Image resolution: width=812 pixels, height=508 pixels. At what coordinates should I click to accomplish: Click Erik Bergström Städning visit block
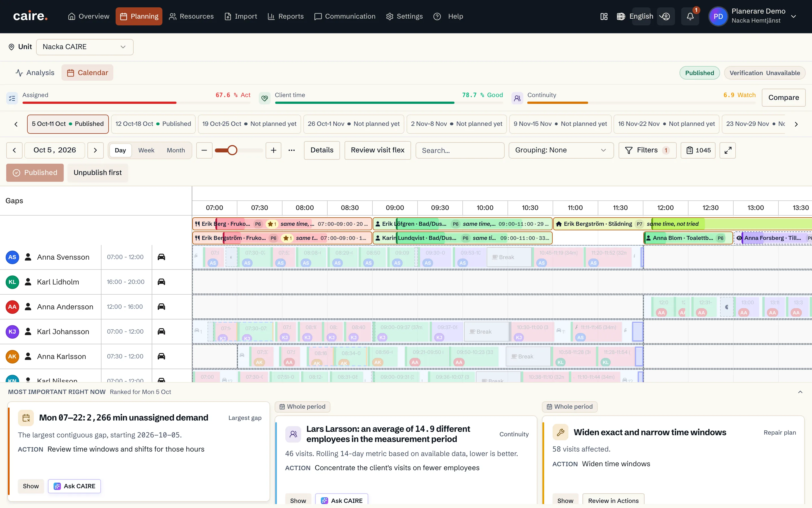[682, 224]
